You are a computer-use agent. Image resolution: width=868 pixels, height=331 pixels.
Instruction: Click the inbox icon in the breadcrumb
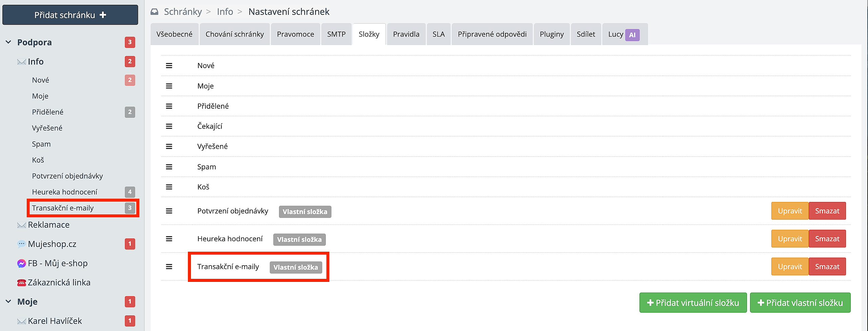155,12
